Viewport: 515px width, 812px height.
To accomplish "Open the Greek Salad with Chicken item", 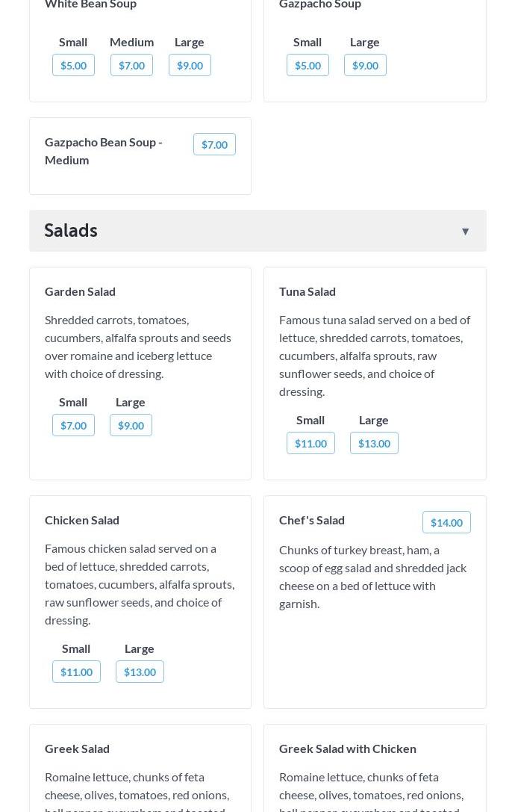I will [348, 749].
